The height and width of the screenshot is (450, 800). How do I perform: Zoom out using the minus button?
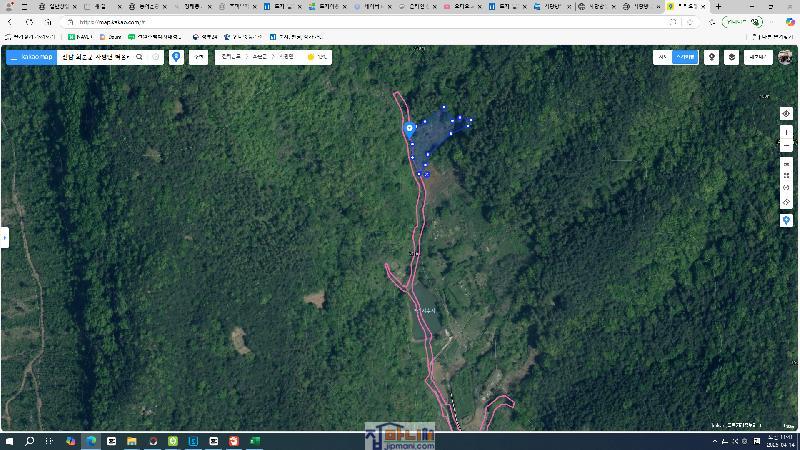(x=786, y=146)
